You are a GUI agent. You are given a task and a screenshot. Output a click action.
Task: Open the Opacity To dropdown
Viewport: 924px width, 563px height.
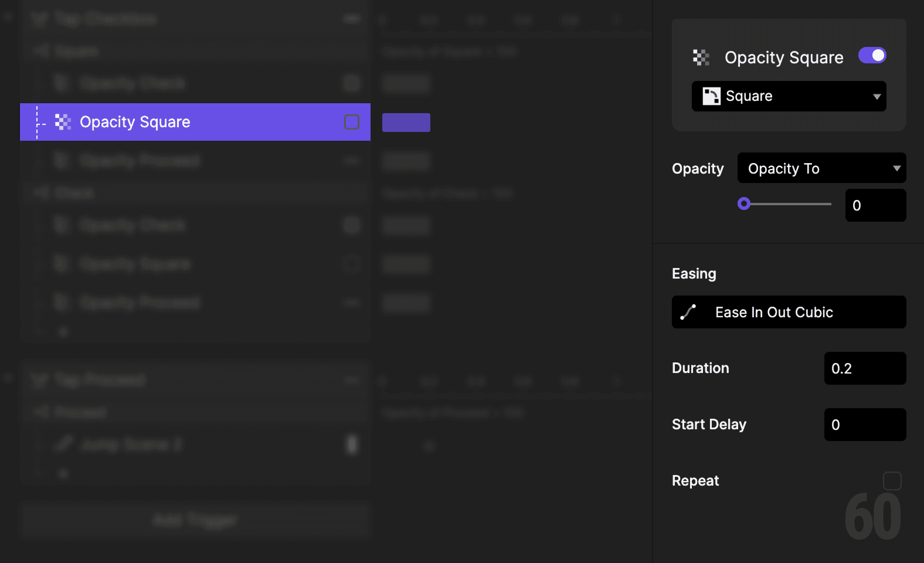click(x=821, y=168)
